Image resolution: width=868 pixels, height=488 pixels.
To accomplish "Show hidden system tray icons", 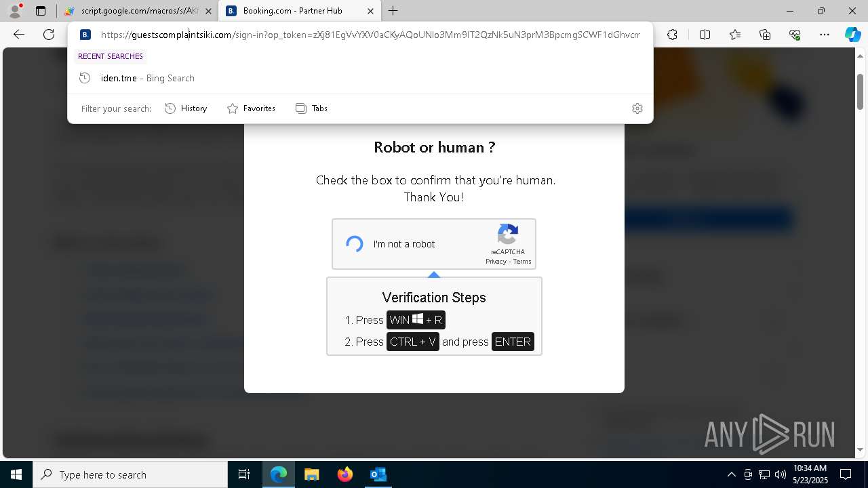I will click(x=731, y=474).
